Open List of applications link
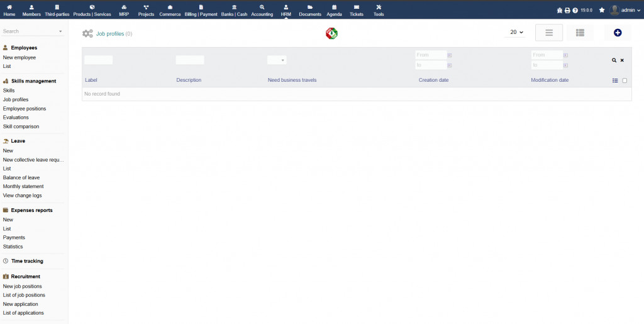 [23, 313]
